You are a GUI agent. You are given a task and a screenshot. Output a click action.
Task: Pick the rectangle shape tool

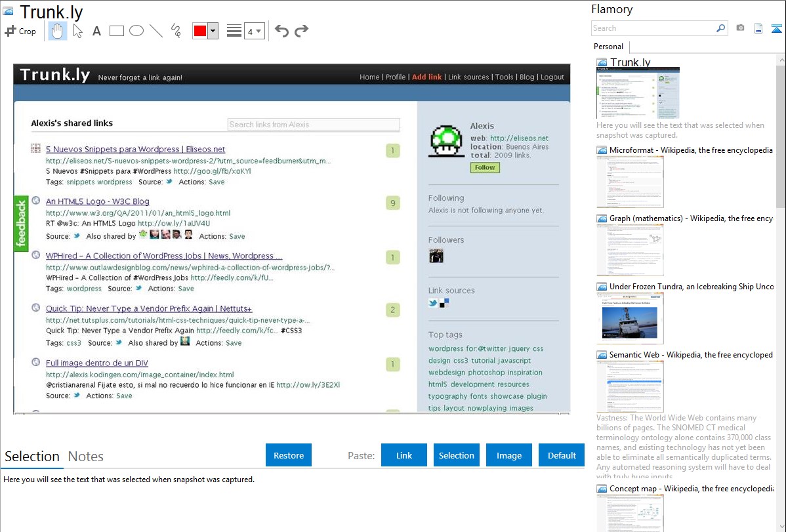coord(116,31)
